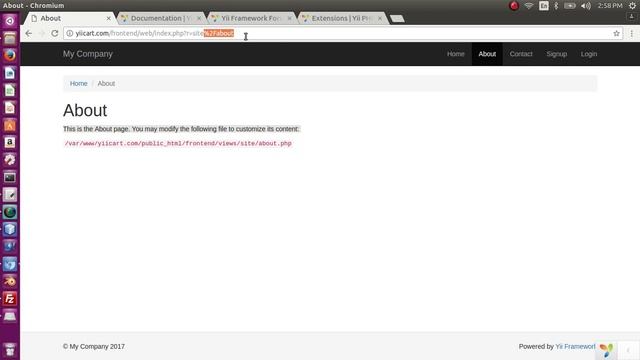Open the Login navbar item
This screenshot has width=640, height=360.
[x=589, y=54]
